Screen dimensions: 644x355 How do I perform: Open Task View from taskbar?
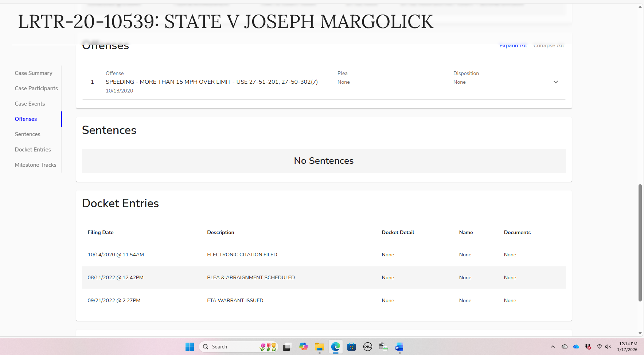(x=286, y=347)
